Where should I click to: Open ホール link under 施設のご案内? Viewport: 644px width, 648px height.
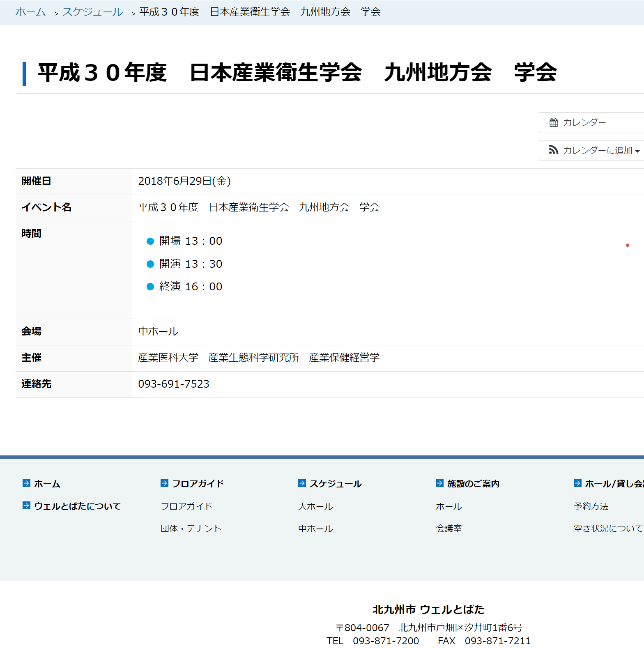click(449, 506)
